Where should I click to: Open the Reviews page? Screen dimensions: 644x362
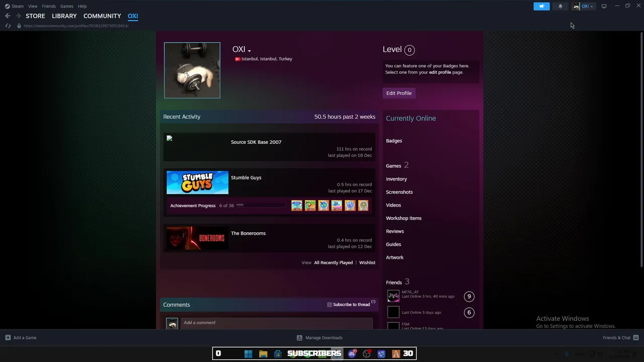(395, 231)
